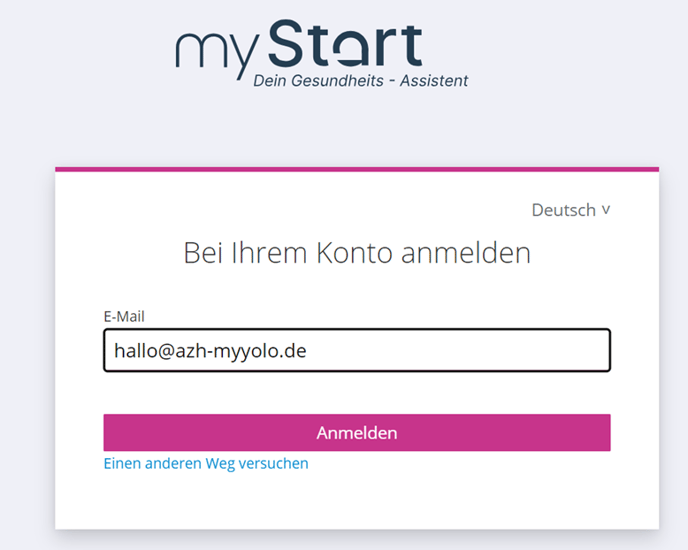Click the chevron next to Deutsch
This screenshot has height=550, width=688.
pos(605,210)
